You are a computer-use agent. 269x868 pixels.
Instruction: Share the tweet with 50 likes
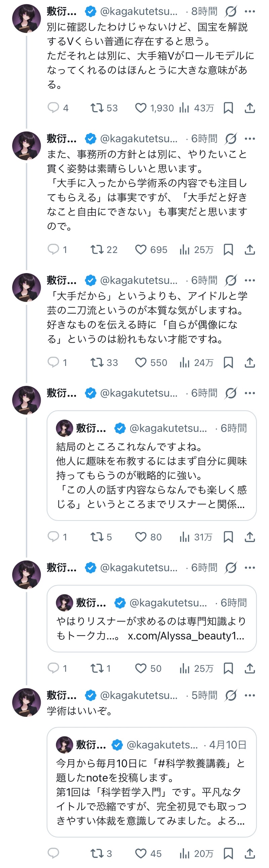coord(249,668)
